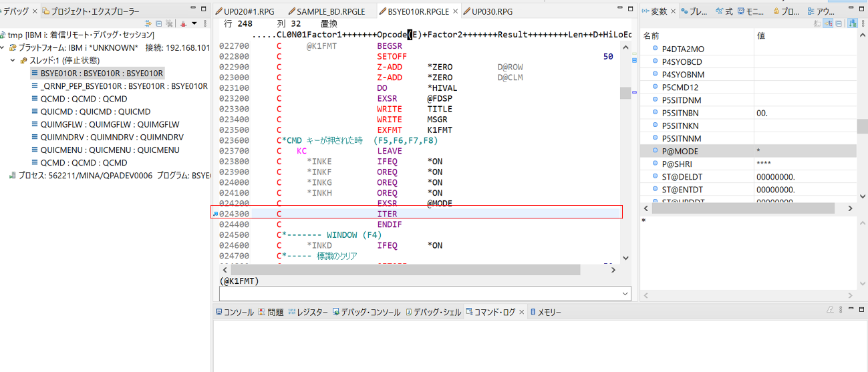The height and width of the screenshot is (372, 868).
Task: Open the dropdown under (@K1FMT)
Action: (x=625, y=294)
